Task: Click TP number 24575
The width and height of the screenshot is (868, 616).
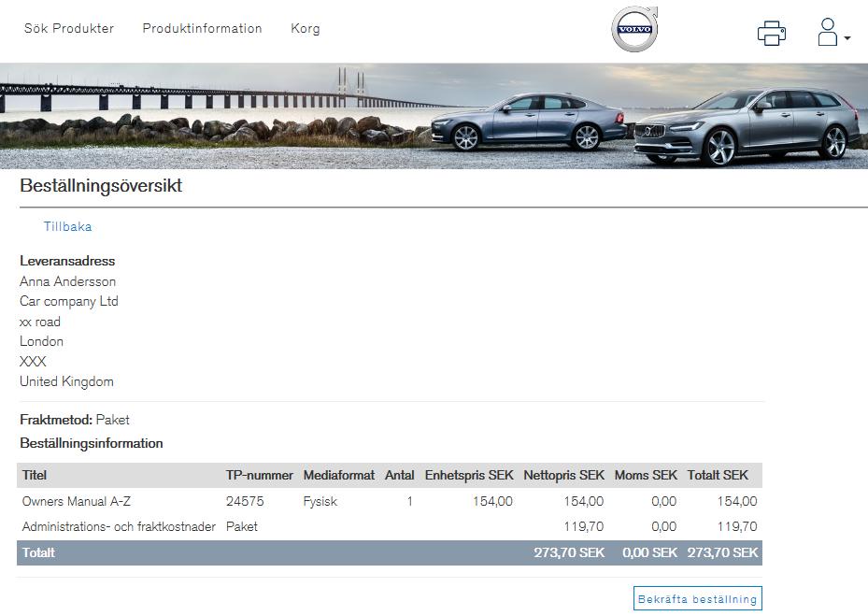Action: coord(245,501)
